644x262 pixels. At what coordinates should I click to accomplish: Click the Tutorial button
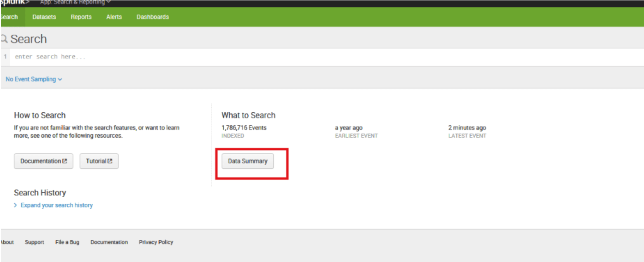(99, 161)
